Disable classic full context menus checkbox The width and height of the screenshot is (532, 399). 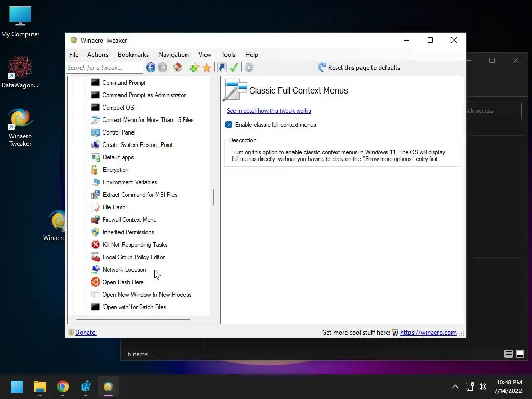tap(229, 125)
